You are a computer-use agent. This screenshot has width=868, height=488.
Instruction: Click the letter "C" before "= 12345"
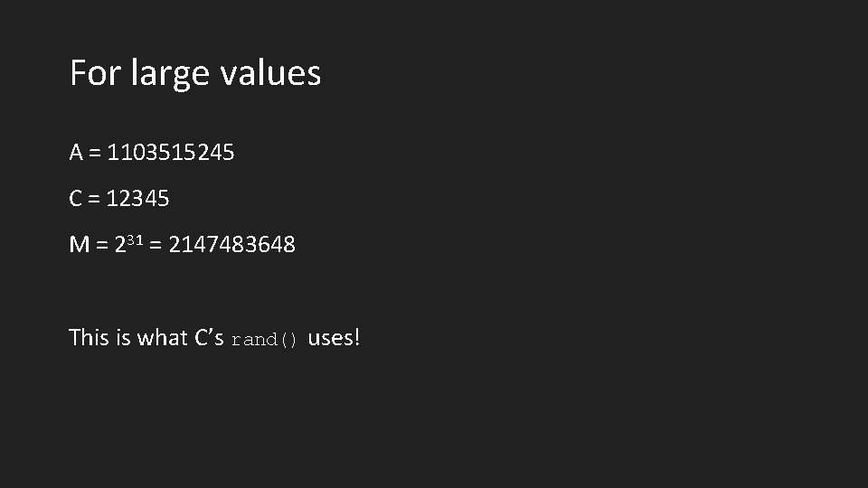point(77,199)
